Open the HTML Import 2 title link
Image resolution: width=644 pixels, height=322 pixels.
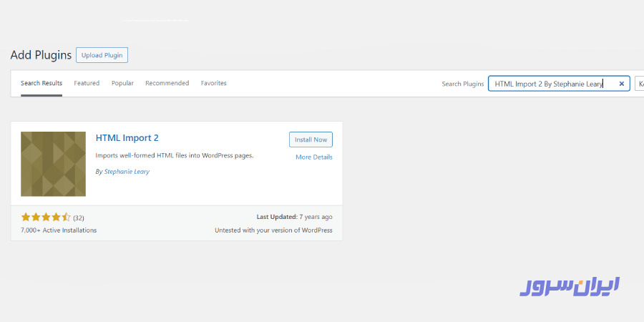(127, 137)
